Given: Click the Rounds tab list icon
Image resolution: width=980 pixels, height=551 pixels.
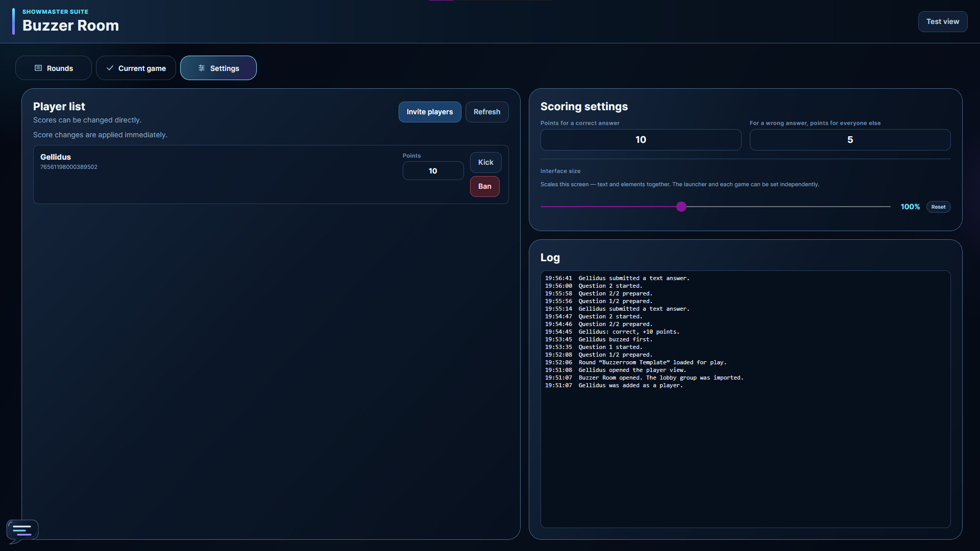Looking at the screenshot, I should pos(38,68).
